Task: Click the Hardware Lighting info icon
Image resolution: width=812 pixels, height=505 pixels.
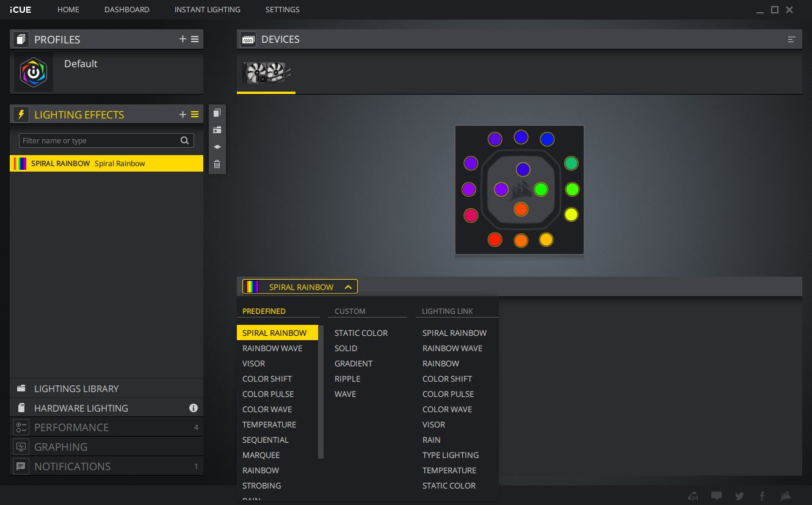Action: pyautogui.click(x=194, y=408)
